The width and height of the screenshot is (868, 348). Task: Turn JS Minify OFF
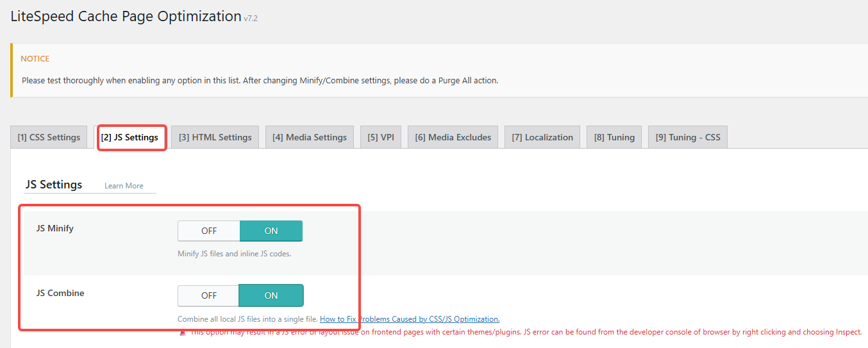coord(209,231)
